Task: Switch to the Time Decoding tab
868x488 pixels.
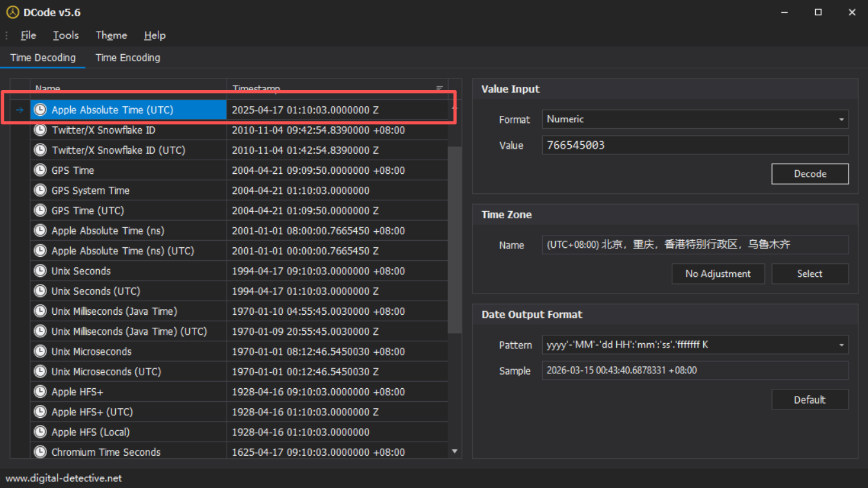Action: point(43,58)
